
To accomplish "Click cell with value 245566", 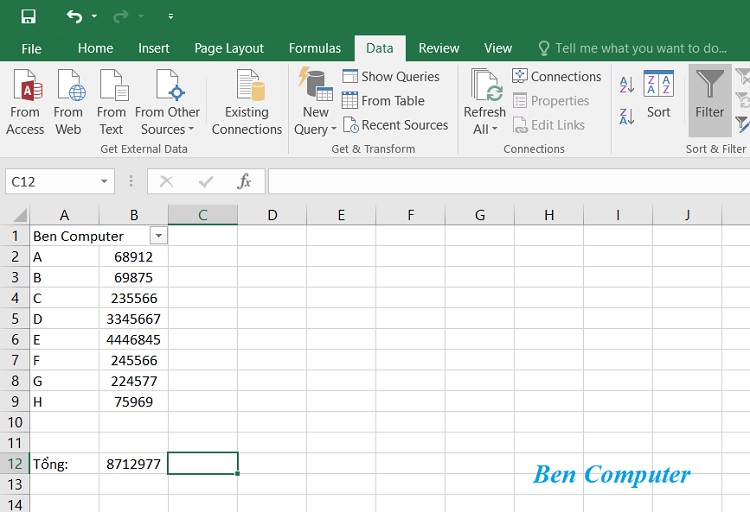I will pos(134,360).
